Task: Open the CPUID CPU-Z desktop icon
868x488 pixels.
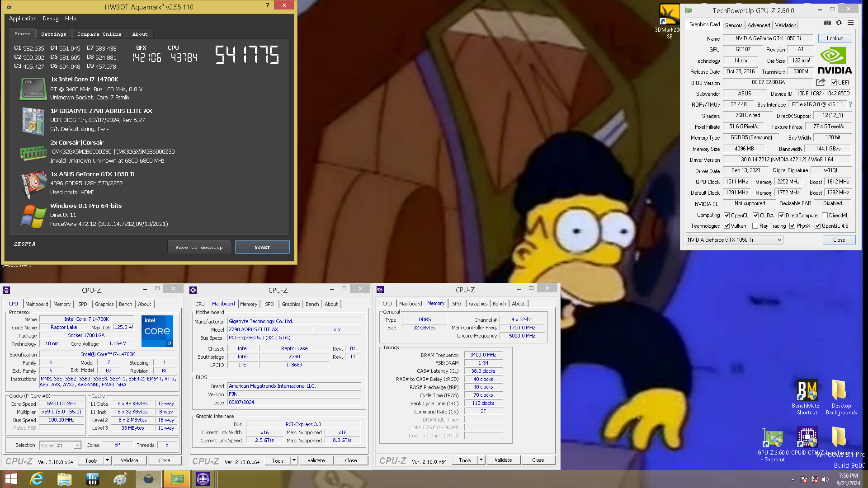Action: pos(807,441)
